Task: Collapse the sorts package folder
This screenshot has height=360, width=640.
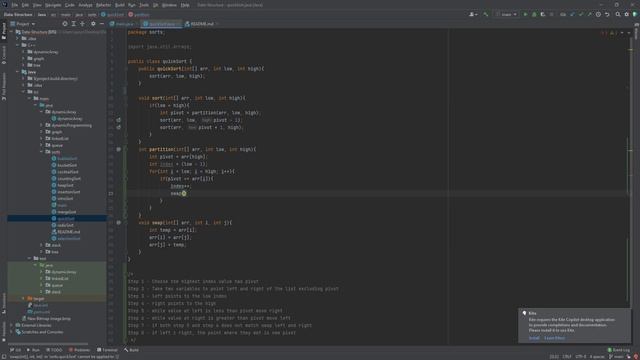Action: pyautogui.click(x=42, y=152)
